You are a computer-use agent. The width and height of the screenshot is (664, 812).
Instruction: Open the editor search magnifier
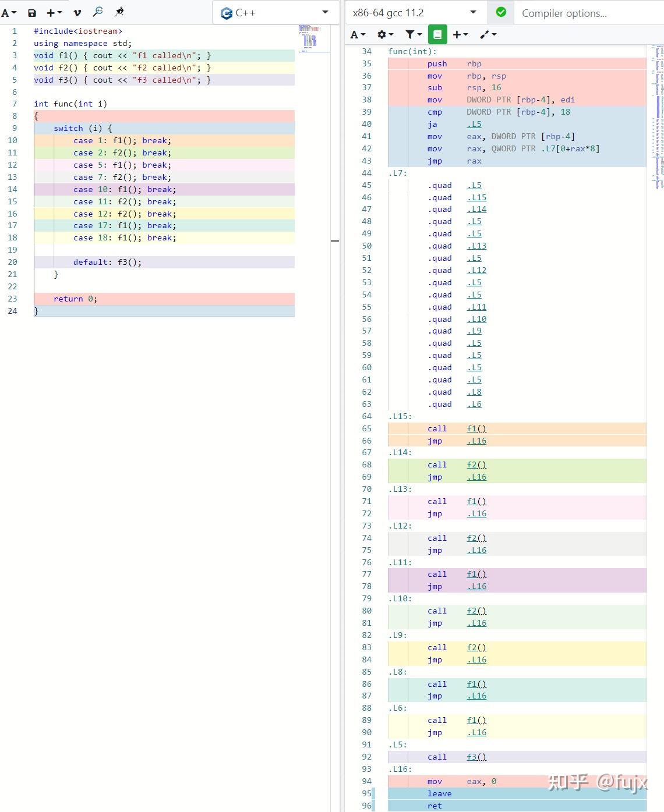(98, 12)
